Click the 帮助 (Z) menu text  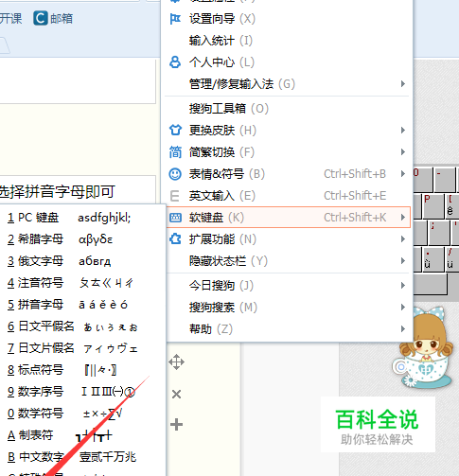pos(211,329)
